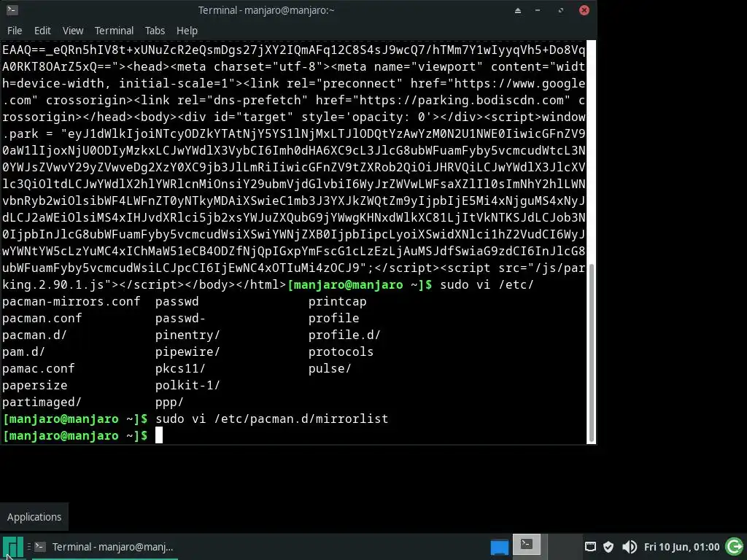The image size is (747, 560).
Task: Click profile.d/ in listing
Action: 344,335
